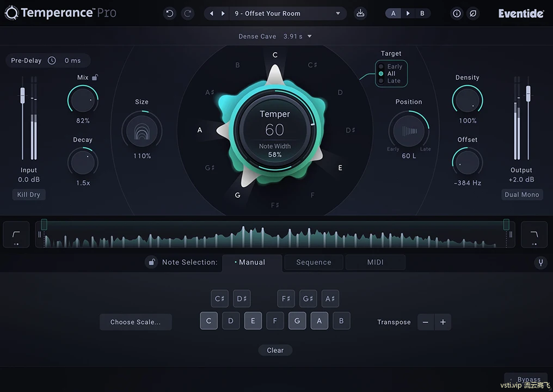Click the next preset arrow
The image size is (553, 392).
[x=222, y=13]
